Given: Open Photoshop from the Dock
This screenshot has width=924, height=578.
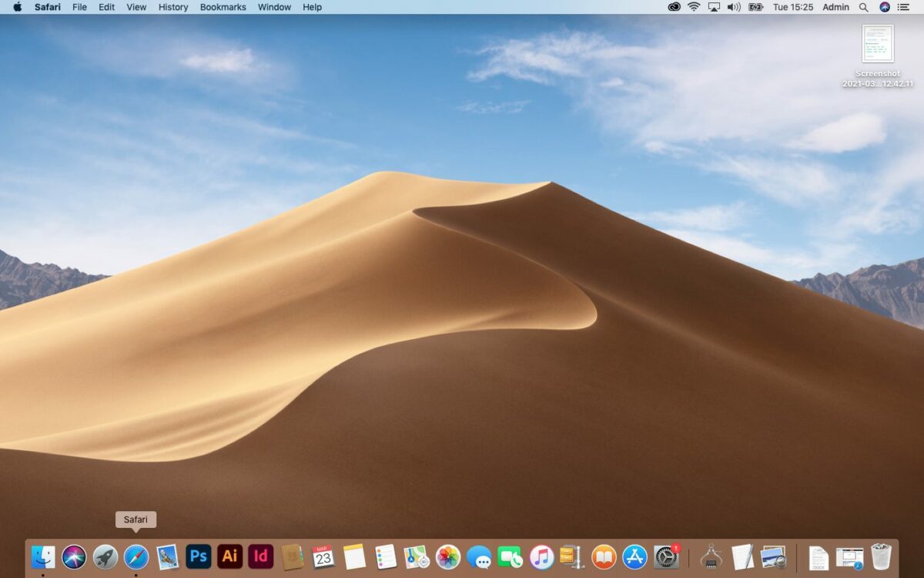Looking at the screenshot, I should point(198,556).
